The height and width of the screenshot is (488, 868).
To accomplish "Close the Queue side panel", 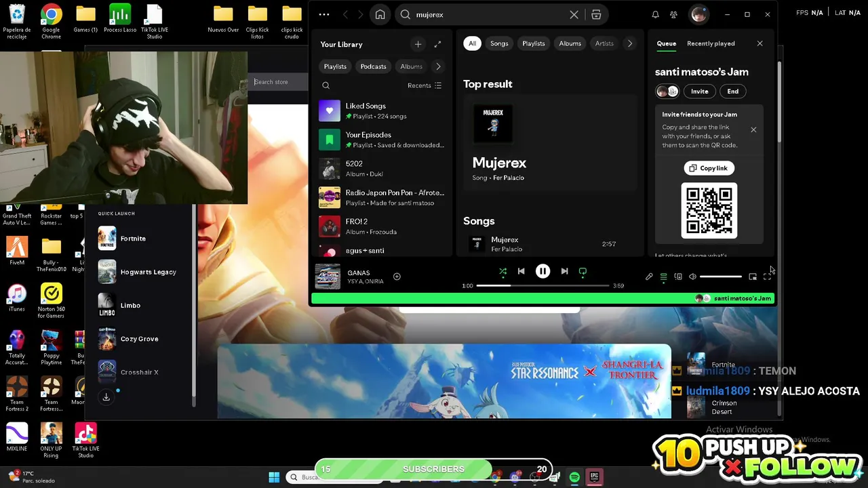I will [759, 43].
